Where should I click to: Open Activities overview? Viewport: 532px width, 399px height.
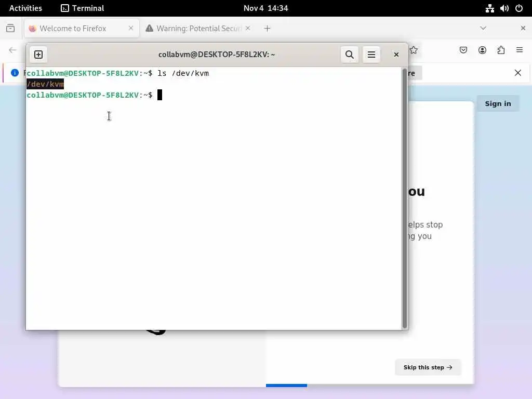[25, 8]
